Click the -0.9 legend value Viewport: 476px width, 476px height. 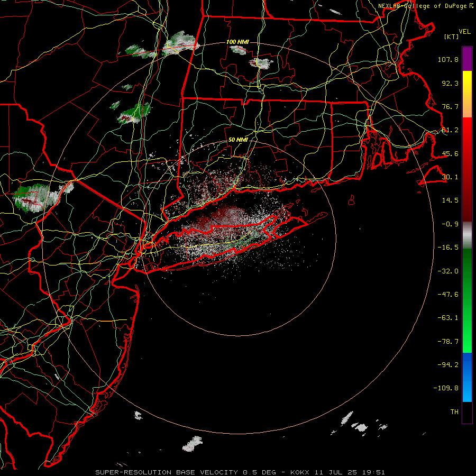pyautogui.click(x=450, y=224)
